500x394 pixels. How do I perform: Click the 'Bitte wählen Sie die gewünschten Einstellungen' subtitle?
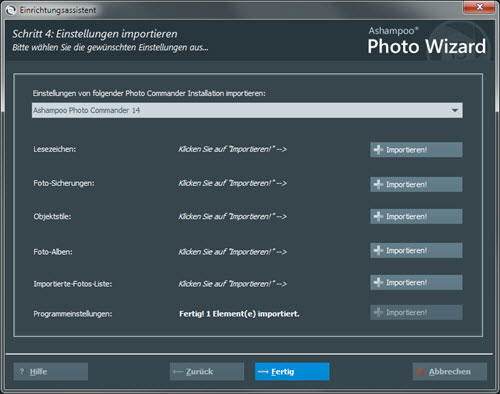110,48
